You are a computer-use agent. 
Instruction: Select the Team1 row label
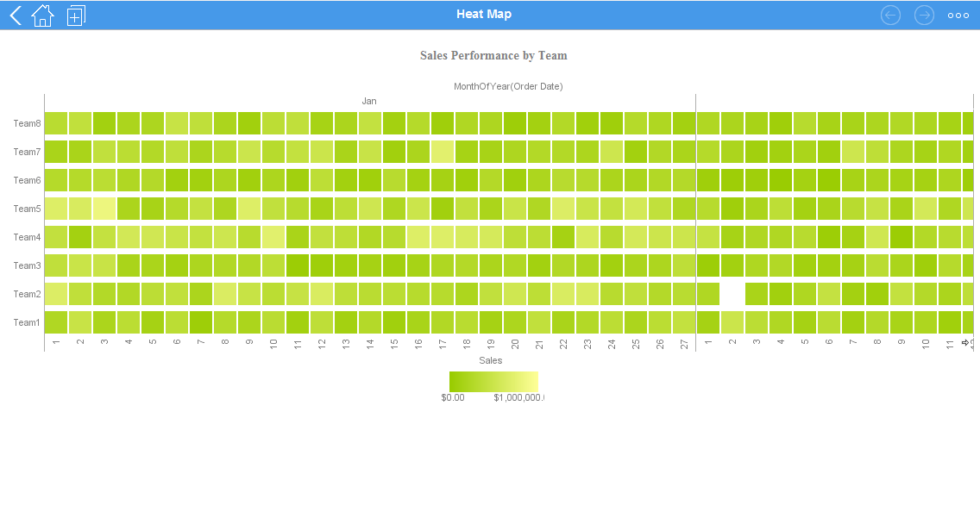click(27, 322)
